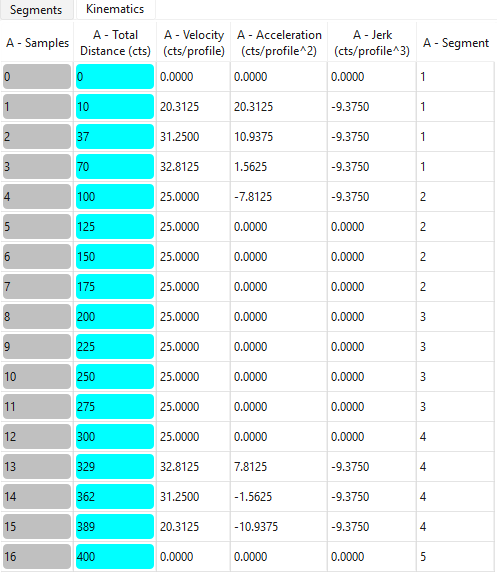Switch to the Segments tab
The height and width of the screenshot is (573, 497).
(x=36, y=10)
